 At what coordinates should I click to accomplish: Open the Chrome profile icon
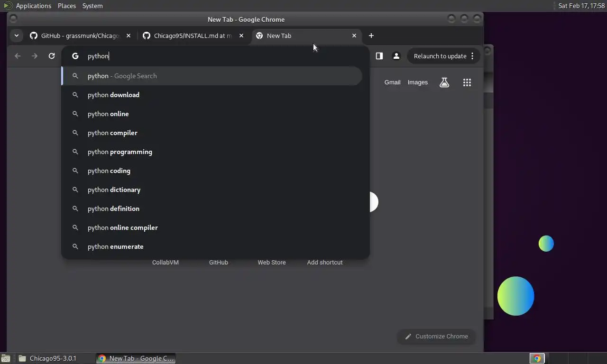396,56
